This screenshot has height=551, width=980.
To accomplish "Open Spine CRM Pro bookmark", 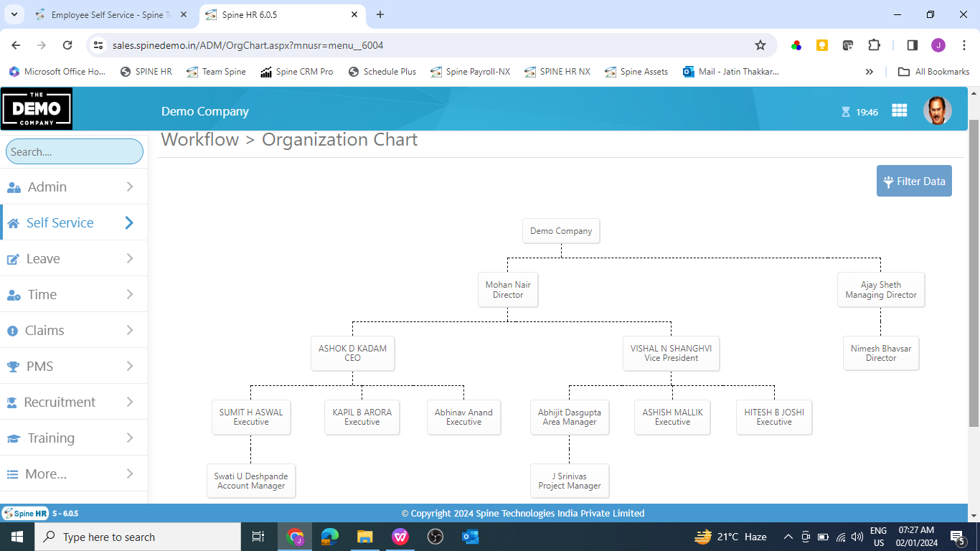I will [297, 72].
